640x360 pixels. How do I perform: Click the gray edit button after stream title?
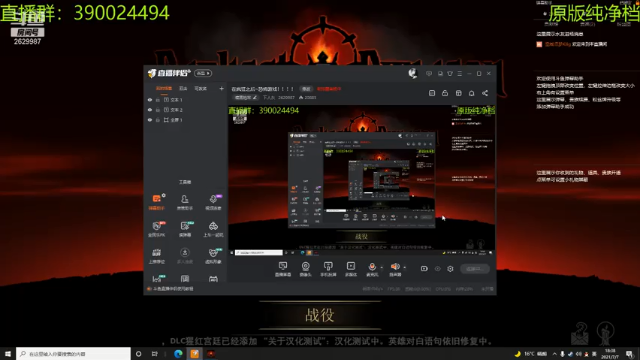point(306,89)
